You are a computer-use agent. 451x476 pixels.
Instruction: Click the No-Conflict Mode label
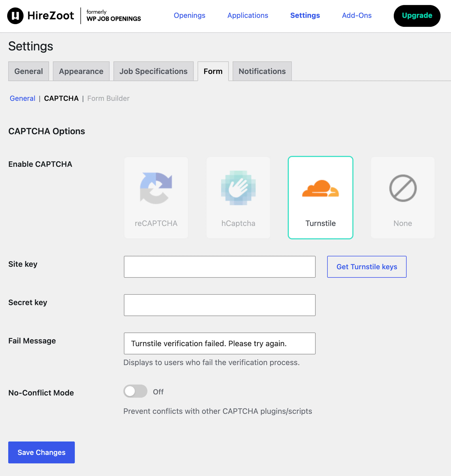(x=41, y=393)
